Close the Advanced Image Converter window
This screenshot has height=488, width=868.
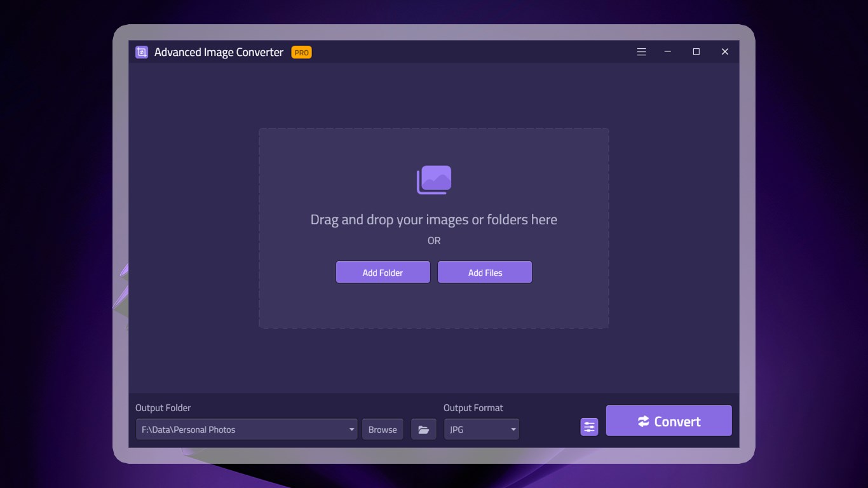(x=725, y=52)
